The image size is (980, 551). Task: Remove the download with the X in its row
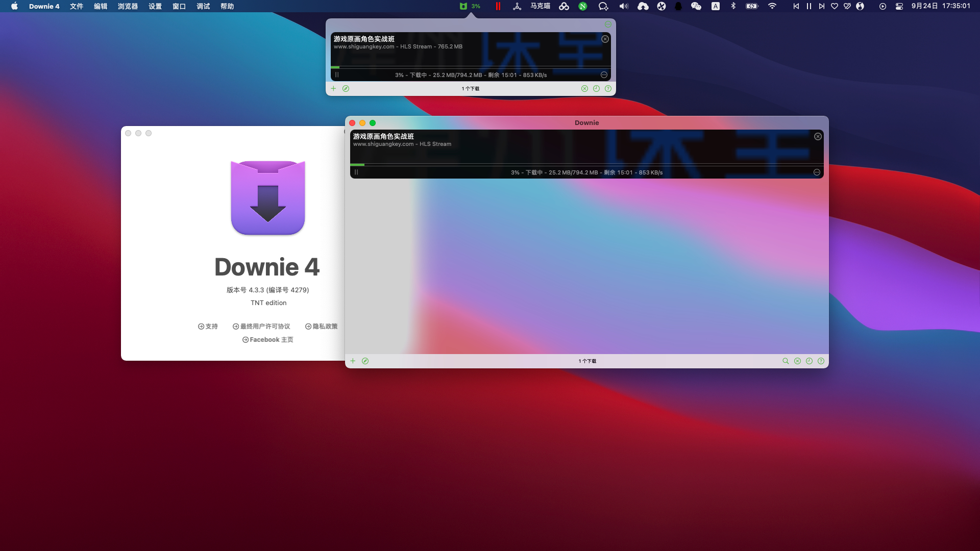(817, 136)
